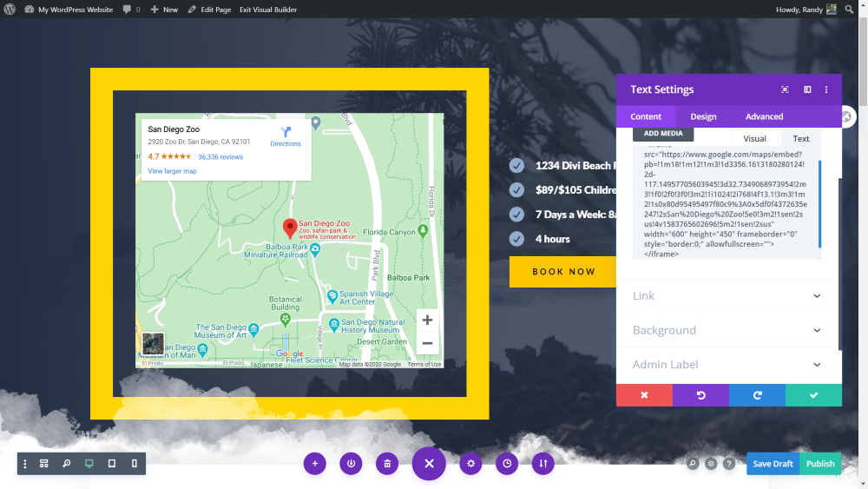This screenshot has height=489, width=868.
Task: Click the red discard changes X button
Action: pos(644,395)
